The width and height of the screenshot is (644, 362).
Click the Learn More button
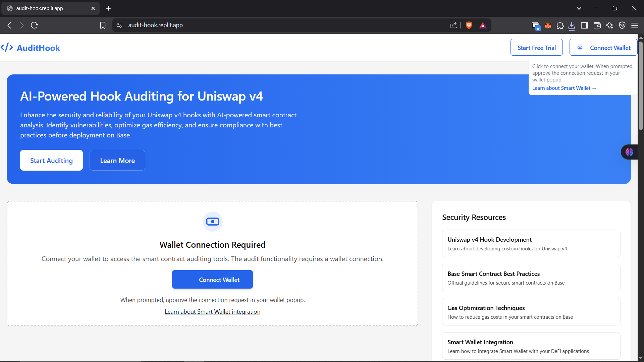pyautogui.click(x=117, y=160)
